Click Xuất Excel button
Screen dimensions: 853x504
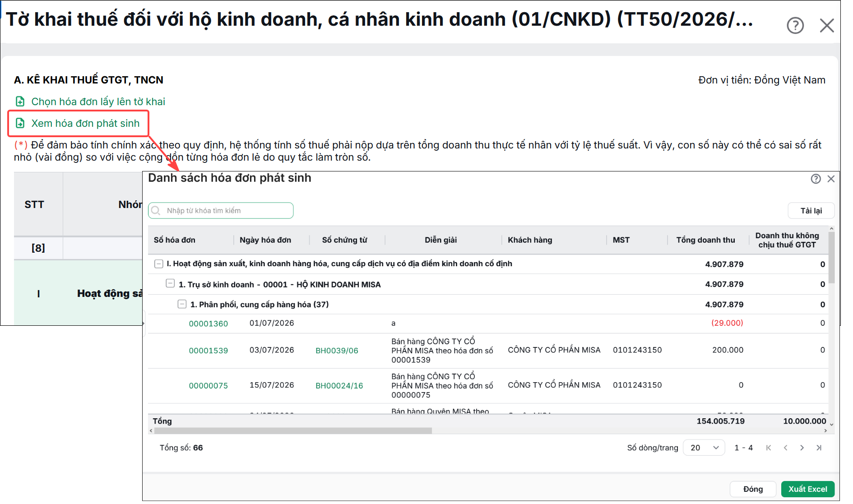(x=807, y=489)
